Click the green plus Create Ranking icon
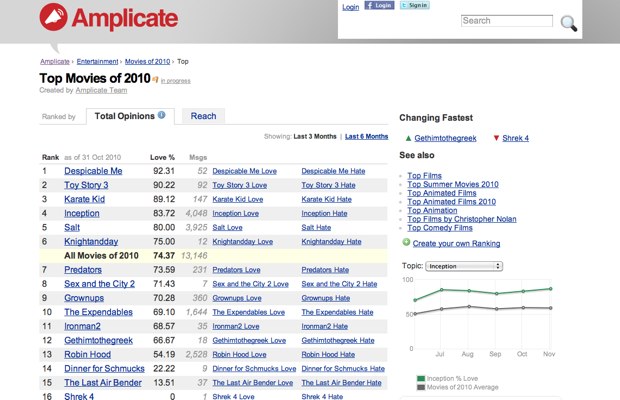This screenshot has width=620, height=400. 406,242
